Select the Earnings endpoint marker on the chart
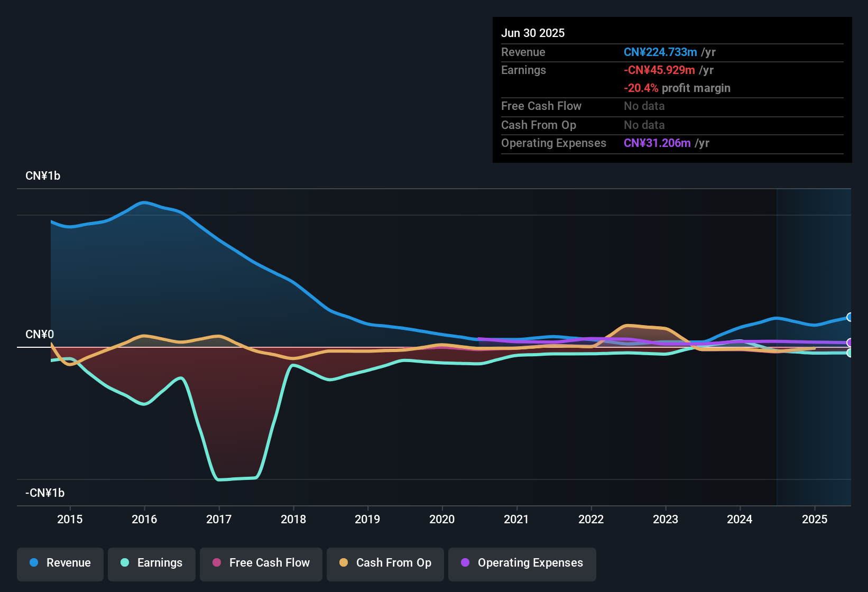Screen dimensions: 868x592 850,353
